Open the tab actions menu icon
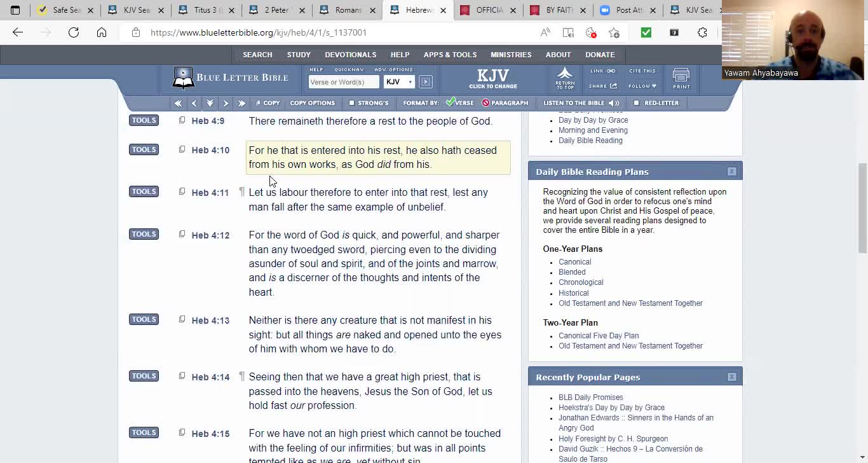This screenshot has width=868, height=463. point(15,10)
